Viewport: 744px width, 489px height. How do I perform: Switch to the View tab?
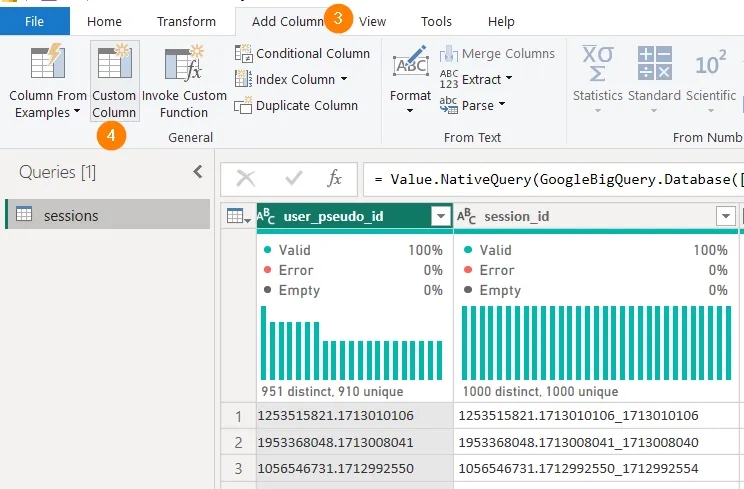pos(372,21)
